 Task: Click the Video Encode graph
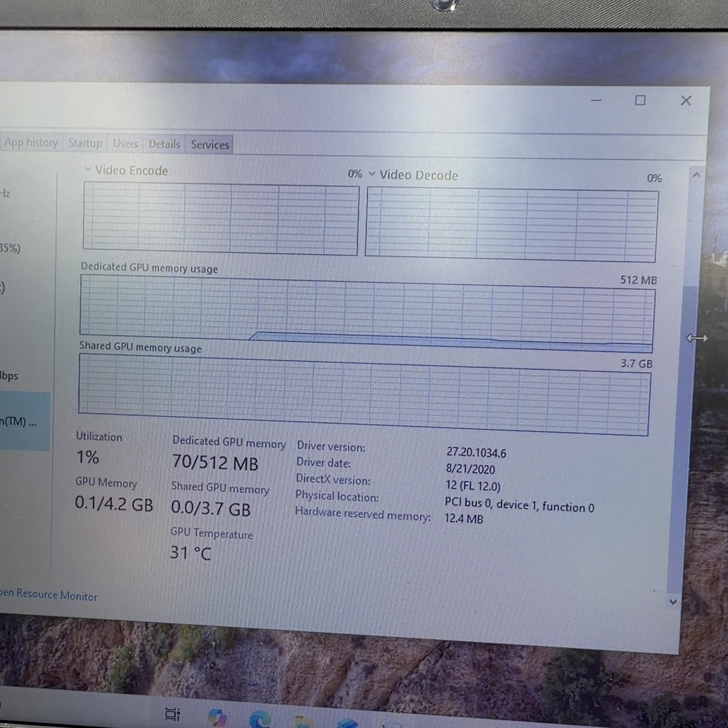(x=221, y=220)
